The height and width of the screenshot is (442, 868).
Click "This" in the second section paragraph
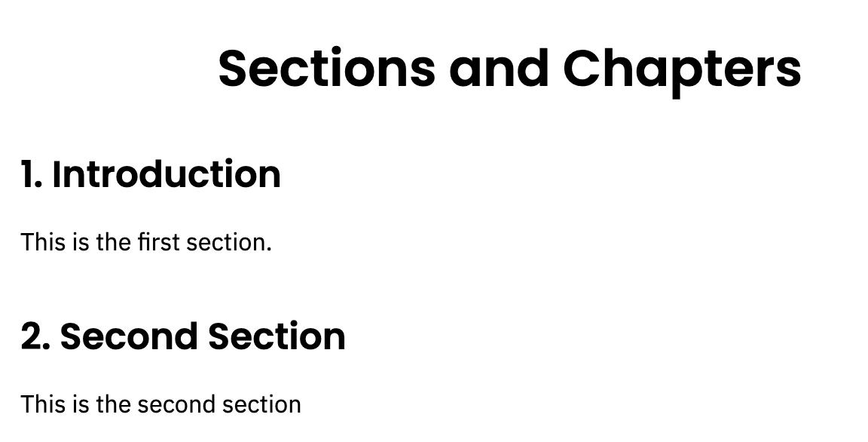42,405
